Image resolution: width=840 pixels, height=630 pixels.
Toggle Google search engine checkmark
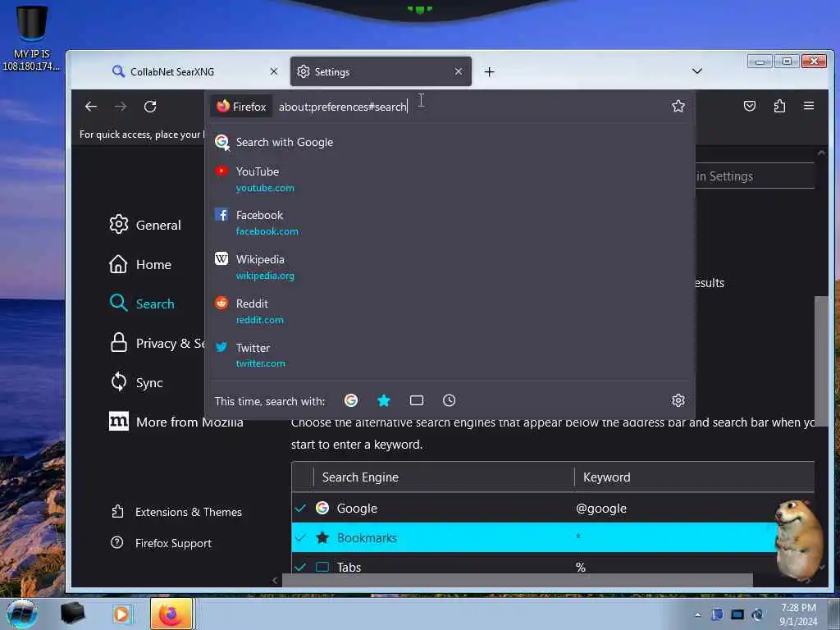(300, 508)
